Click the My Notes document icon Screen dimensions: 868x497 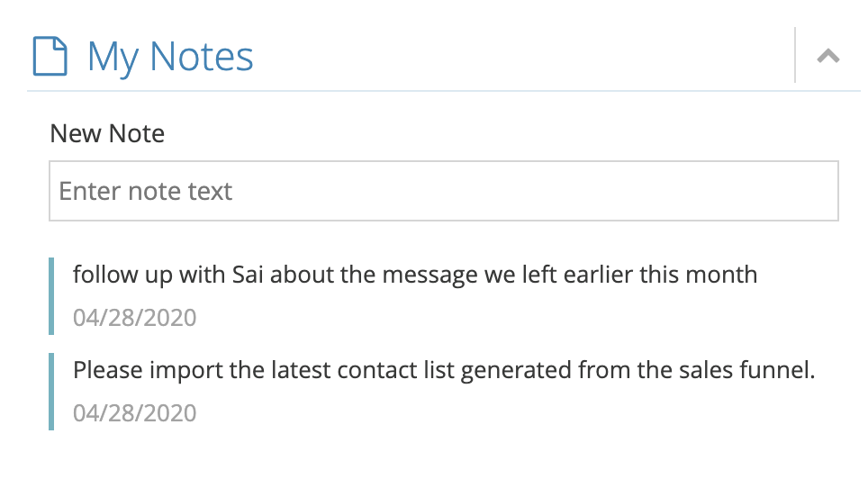click(x=50, y=56)
